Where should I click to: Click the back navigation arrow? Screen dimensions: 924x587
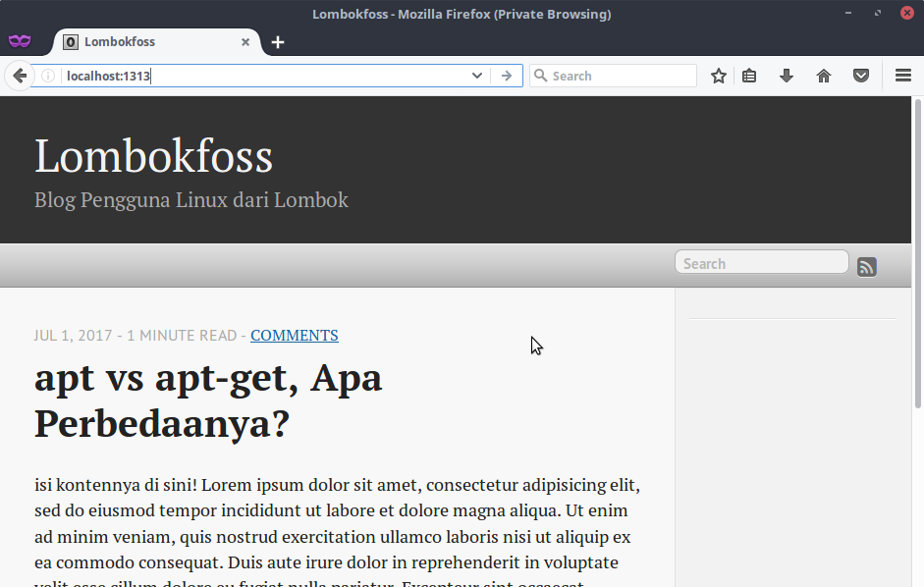point(19,75)
